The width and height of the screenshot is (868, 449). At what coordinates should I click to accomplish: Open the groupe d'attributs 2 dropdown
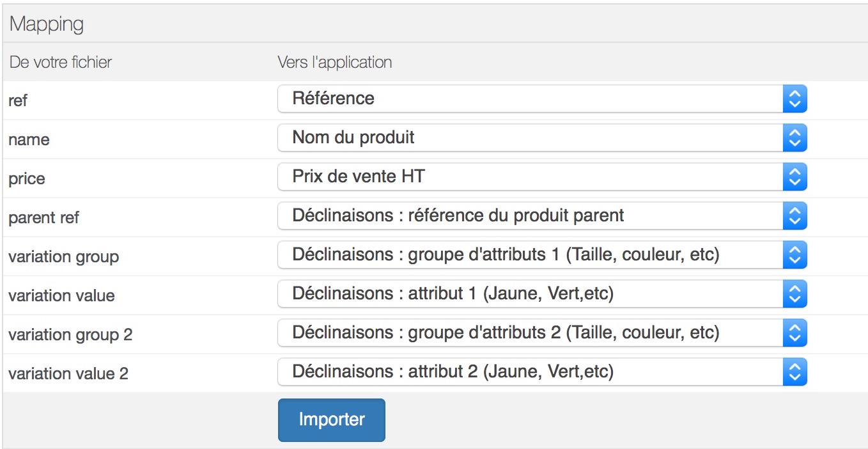click(542, 333)
